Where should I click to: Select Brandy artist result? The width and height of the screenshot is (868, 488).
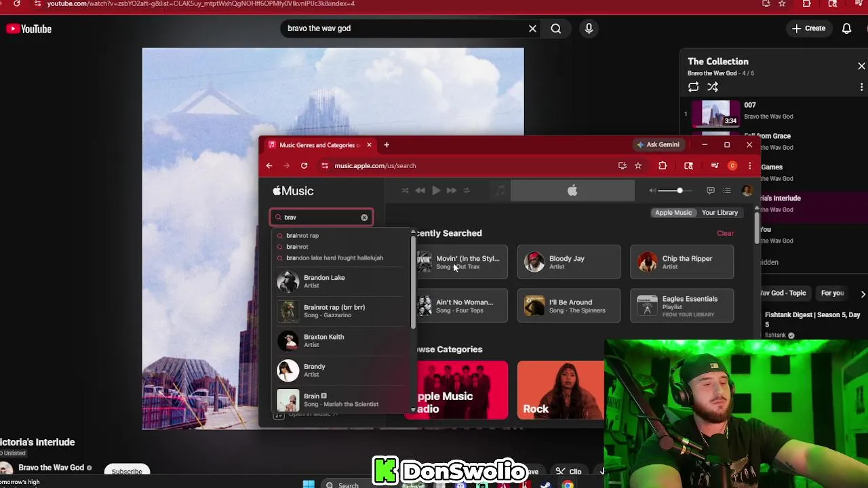(x=341, y=370)
